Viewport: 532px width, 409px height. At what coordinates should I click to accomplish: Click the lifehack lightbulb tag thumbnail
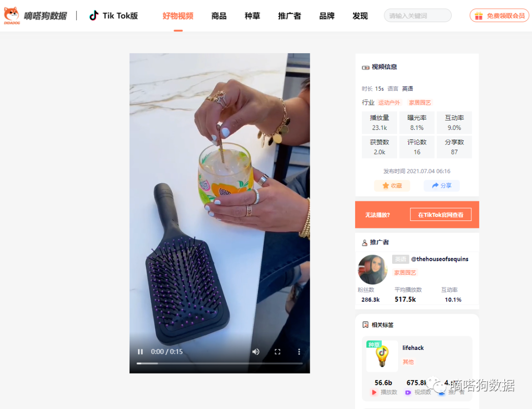pos(382,356)
